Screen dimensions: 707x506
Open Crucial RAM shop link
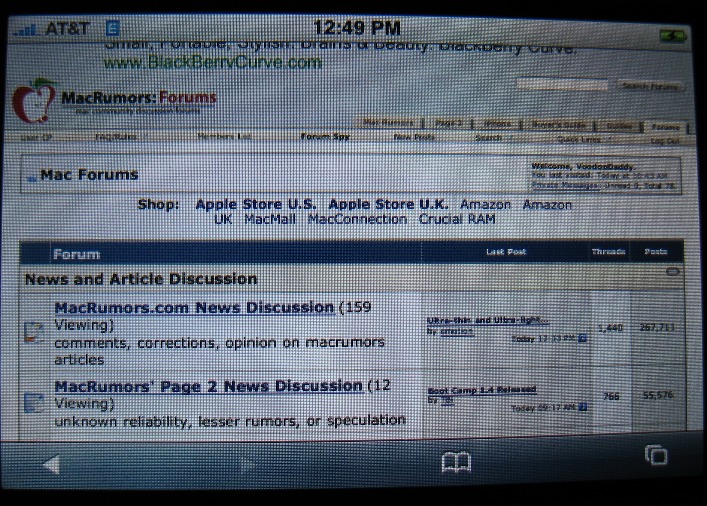[x=457, y=219]
